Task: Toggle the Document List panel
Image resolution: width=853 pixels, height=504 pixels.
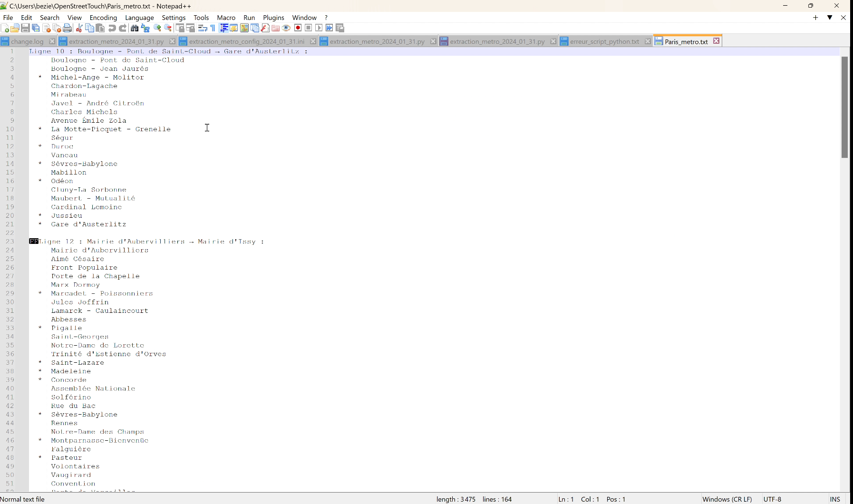Action: point(255,28)
